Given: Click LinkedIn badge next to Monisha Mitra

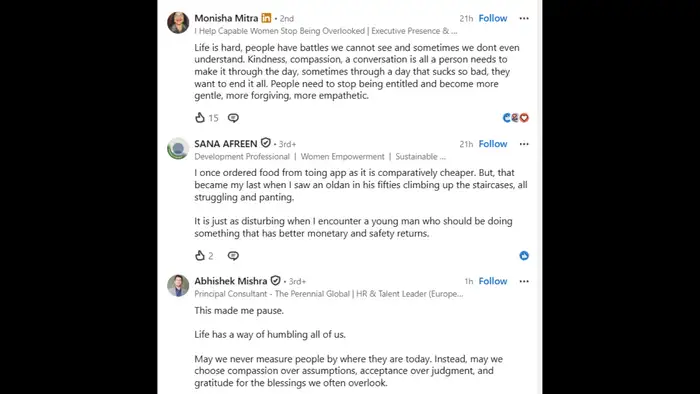Looking at the screenshot, I should 266,18.
